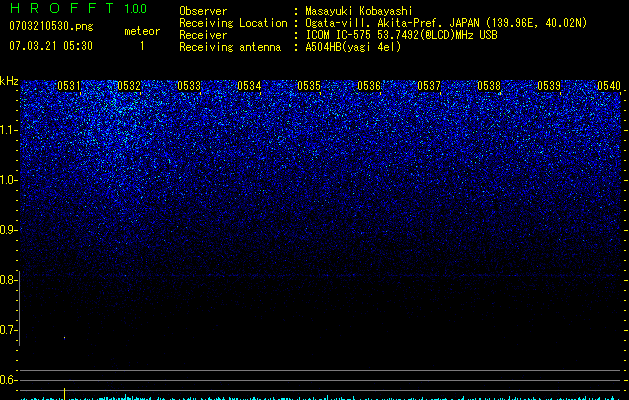Viewport: 629px width, 400px height.
Task: Click the yellow meteor spike on the bottom level trace
Action: (x=65, y=394)
